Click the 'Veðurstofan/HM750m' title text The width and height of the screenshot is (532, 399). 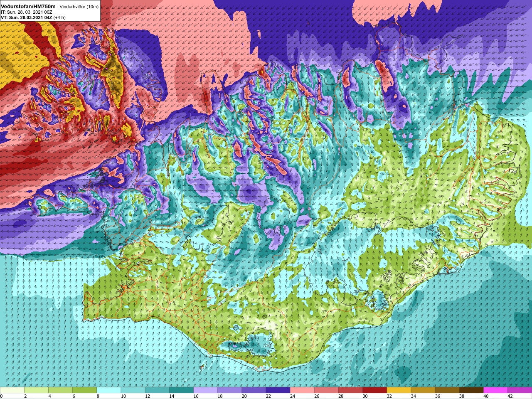(28, 7)
